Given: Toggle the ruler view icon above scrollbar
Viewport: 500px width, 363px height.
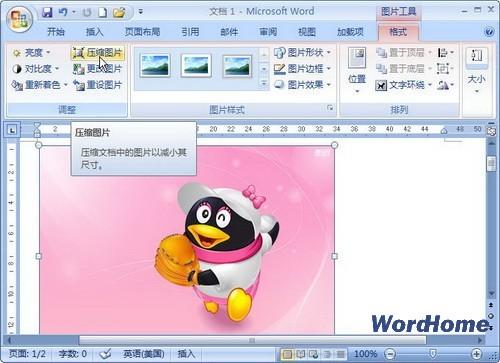Looking at the screenshot, I should tap(491, 131).
